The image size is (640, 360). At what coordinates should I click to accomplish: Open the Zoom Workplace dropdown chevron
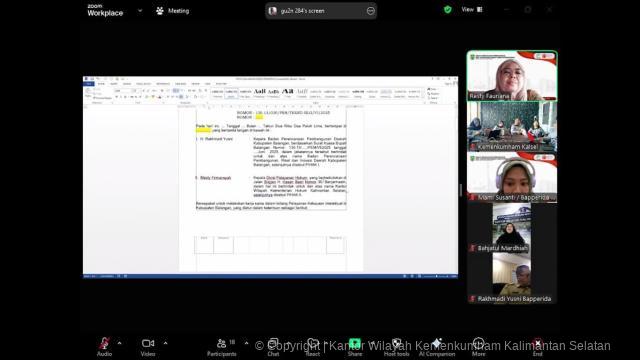[140, 11]
